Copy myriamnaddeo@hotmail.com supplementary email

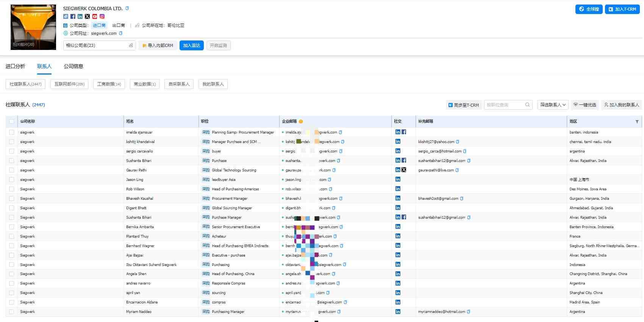468,312
